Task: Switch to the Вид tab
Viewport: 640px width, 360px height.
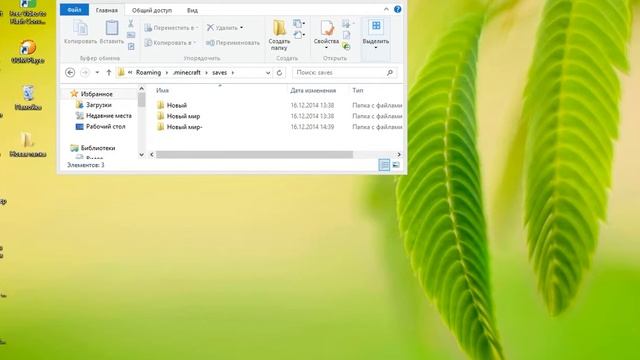Action: tap(192, 10)
